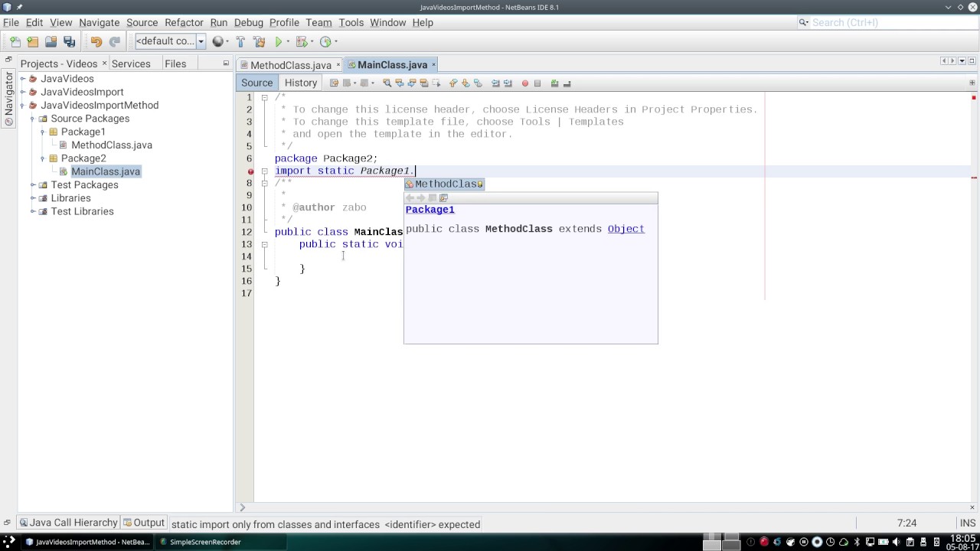Screen dimensions: 980x551
Task: Open the Tools menu
Action: [x=351, y=22]
